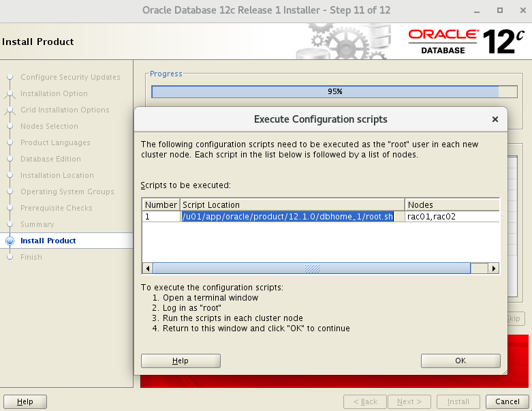The image size is (532, 411).
Task: Click the Install Product step bullet icon
Action: [10, 241]
